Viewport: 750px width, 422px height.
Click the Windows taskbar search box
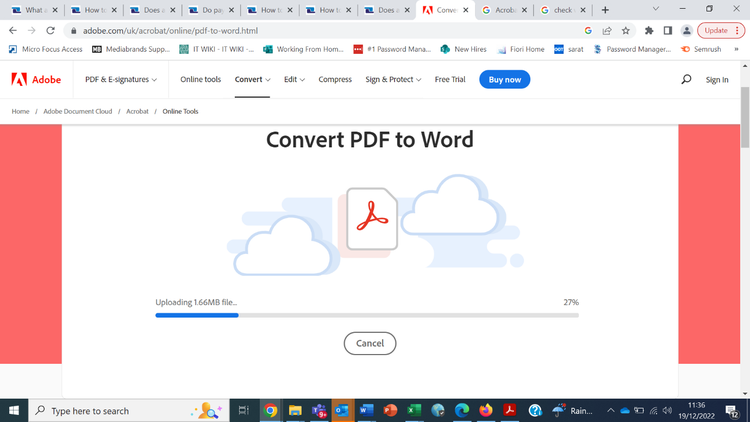pos(129,411)
